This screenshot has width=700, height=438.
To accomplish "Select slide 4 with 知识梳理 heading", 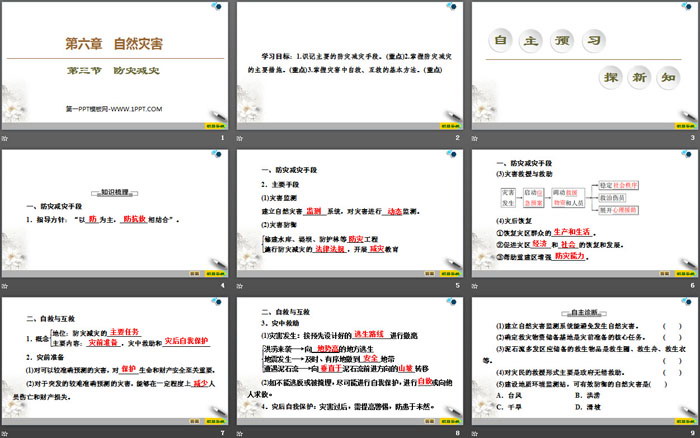I will click(x=116, y=212).
